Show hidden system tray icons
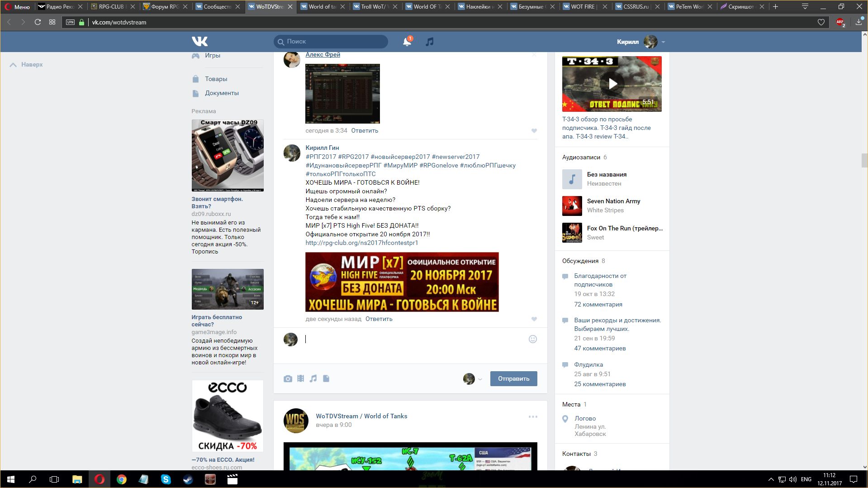868x488 pixels. [771, 479]
